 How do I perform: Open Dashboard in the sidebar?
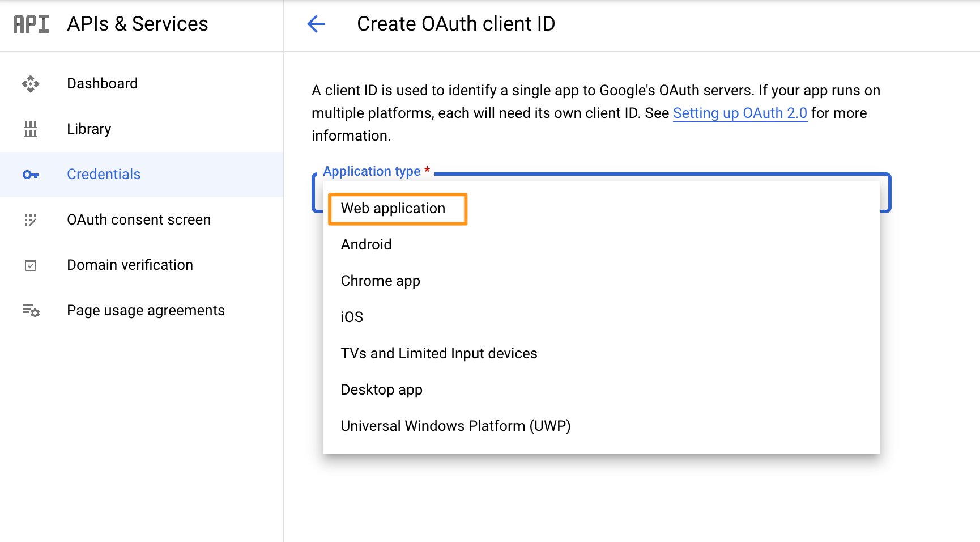142,84
